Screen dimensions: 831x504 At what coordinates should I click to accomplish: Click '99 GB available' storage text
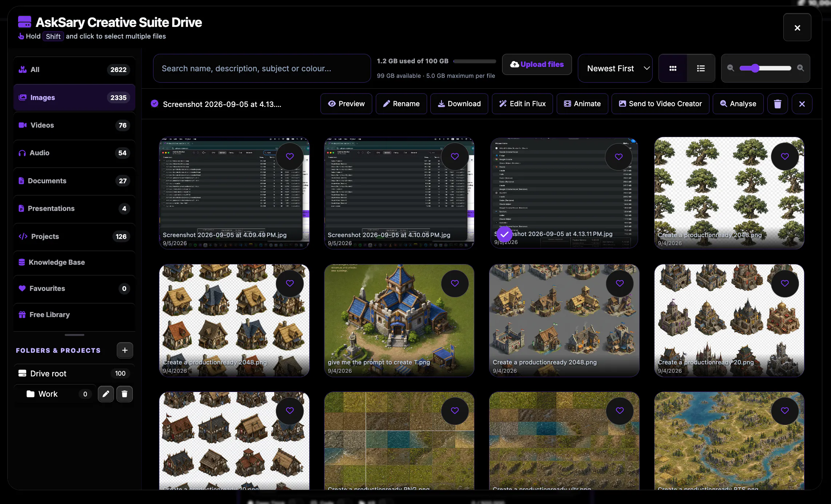[399, 76]
